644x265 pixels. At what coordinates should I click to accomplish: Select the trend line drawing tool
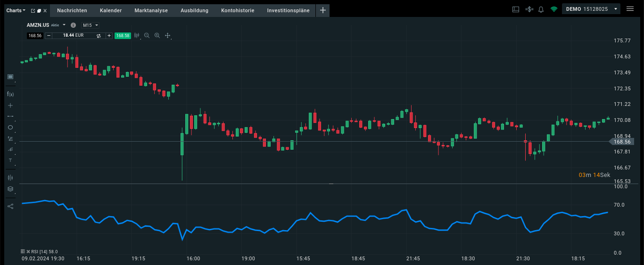[10, 116]
